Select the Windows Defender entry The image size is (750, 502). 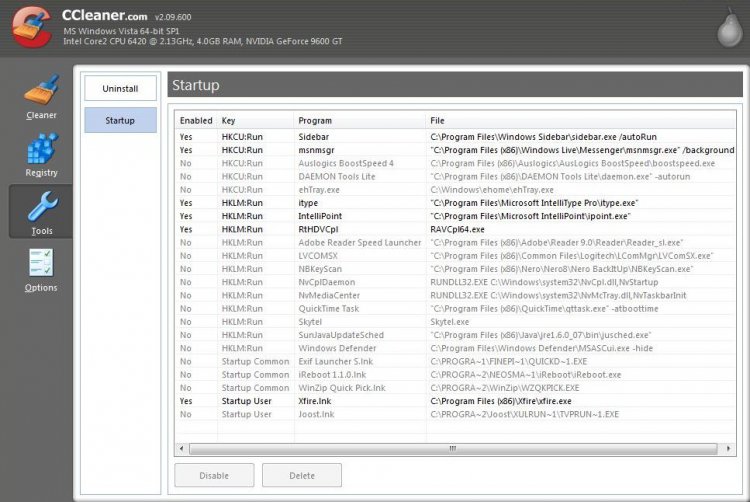tap(455, 349)
